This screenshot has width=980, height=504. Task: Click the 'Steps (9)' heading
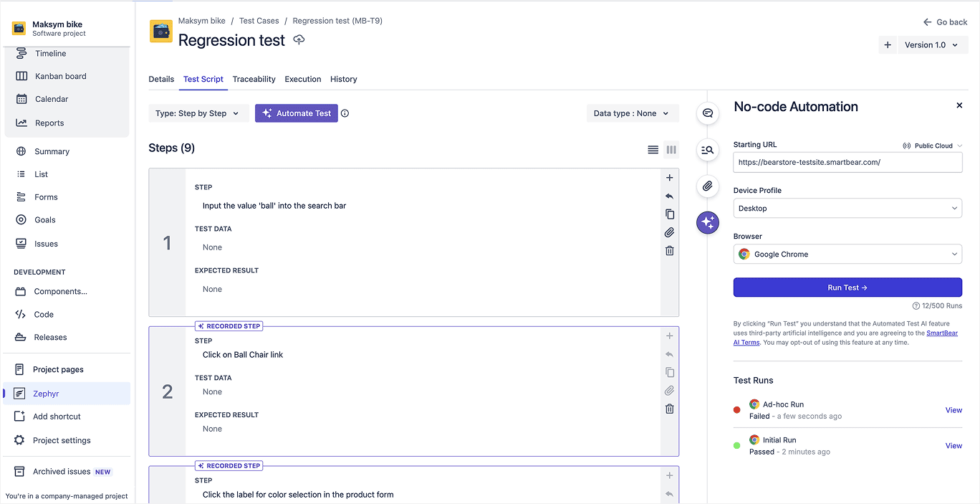pos(172,148)
